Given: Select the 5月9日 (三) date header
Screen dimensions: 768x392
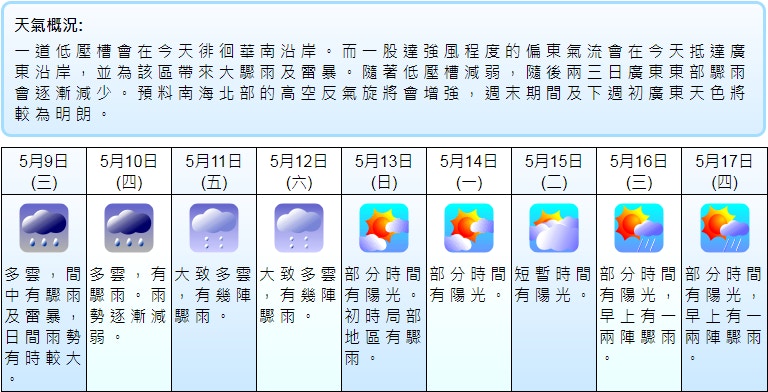Looking at the screenshot, I should 44,171.
